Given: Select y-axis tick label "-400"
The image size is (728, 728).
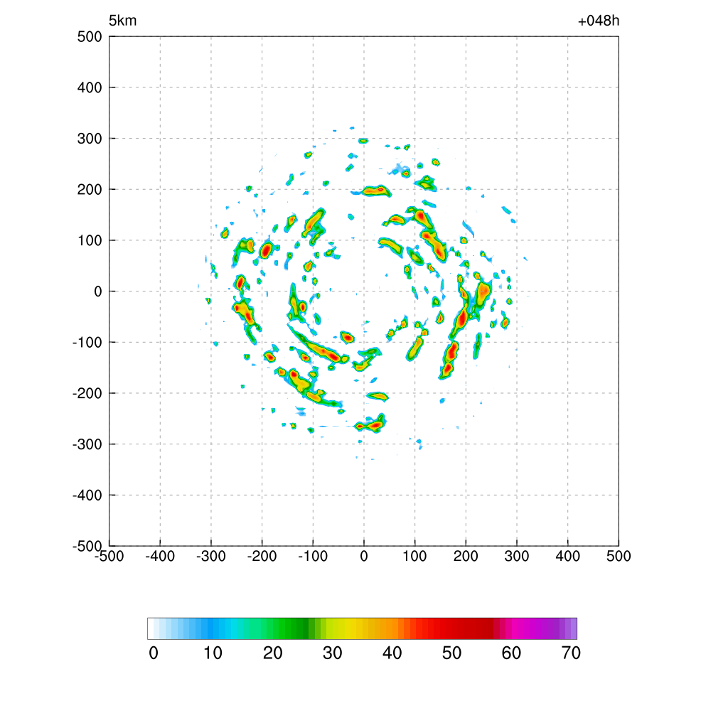Looking at the screenshot, I should (87, 496).
